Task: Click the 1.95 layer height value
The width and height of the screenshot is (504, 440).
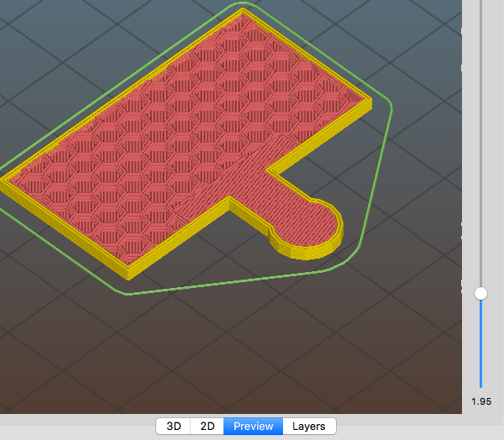Action: 481,401
